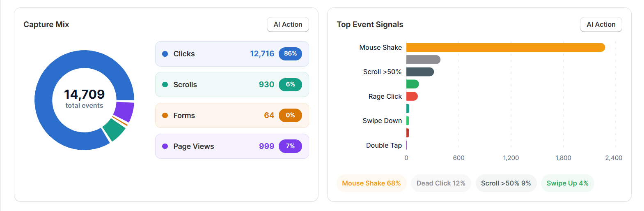Click AI Action in Top Event Signals card
This screenshot has height=211, width=644.
click(600, 25)
